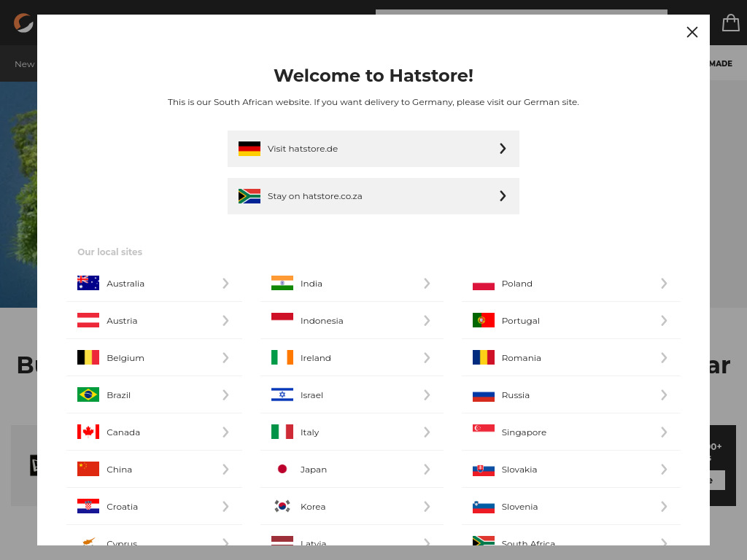This screenshot has width=747, height=560.
Task: Click the China flag icon
Action: click(x=88, y=469)
